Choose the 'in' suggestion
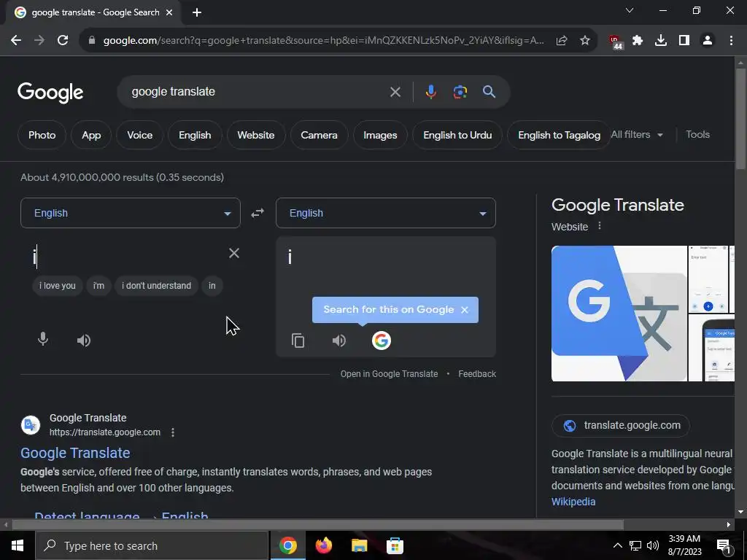 (x=212, y=286)
